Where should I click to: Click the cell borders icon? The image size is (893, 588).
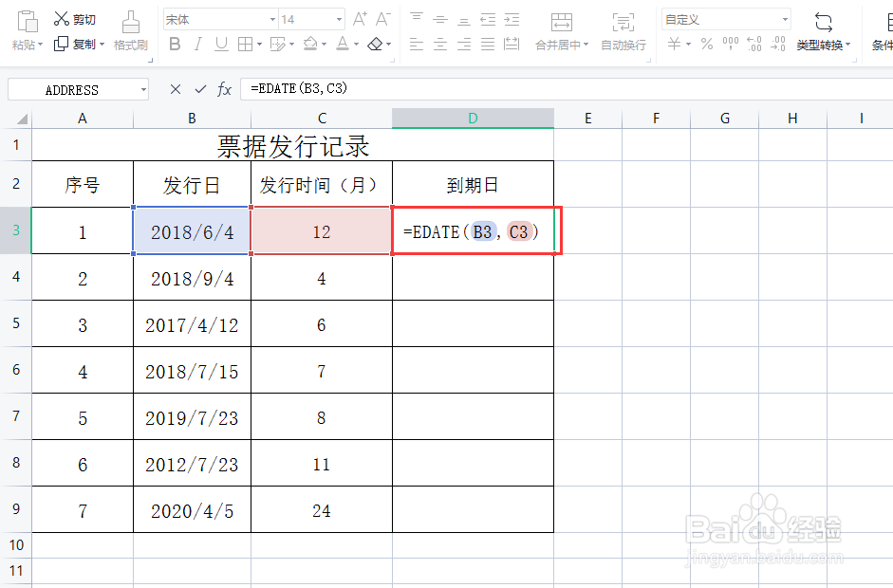tap(245, 44)
